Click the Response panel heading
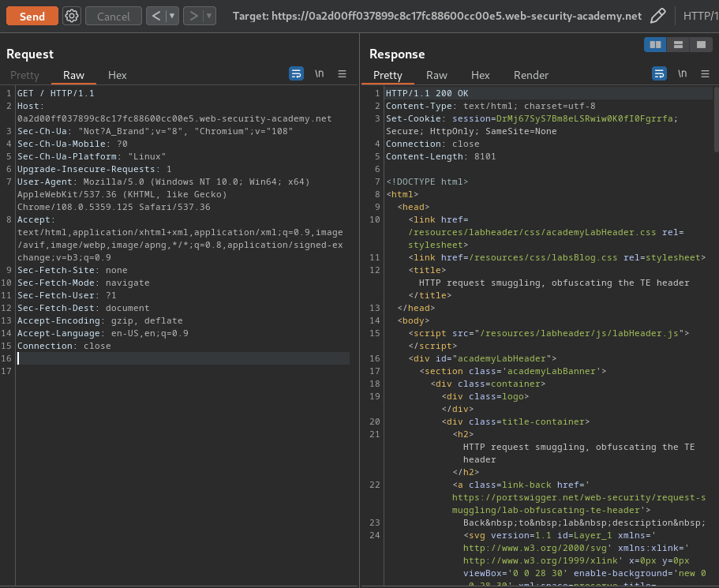The height and width of the screenshot is (588, 719). pyautogui.click(x=397, y=54)
